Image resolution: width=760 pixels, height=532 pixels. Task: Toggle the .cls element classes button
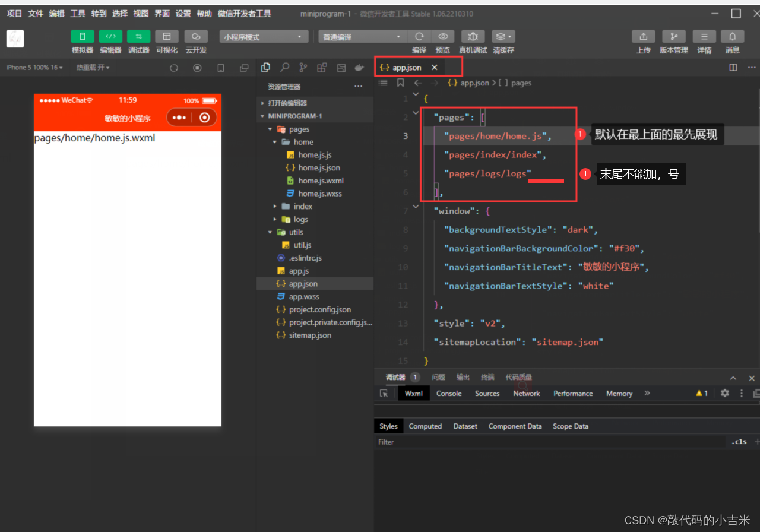point(739,442)
